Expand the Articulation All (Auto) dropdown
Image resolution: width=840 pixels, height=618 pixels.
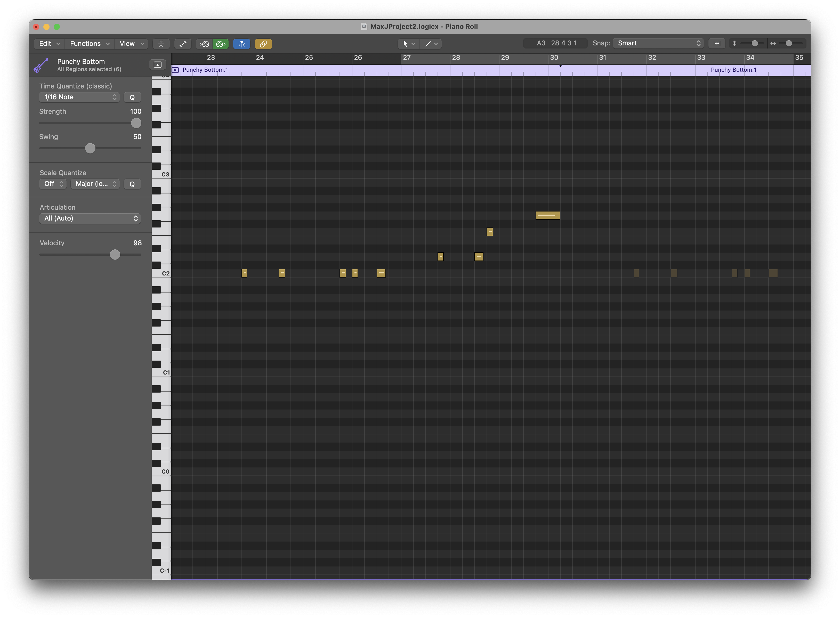(x=90, y=218)
